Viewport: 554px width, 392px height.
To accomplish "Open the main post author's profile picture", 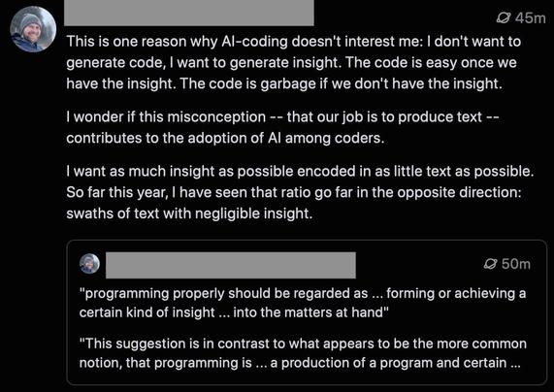I will click(33, 29).
